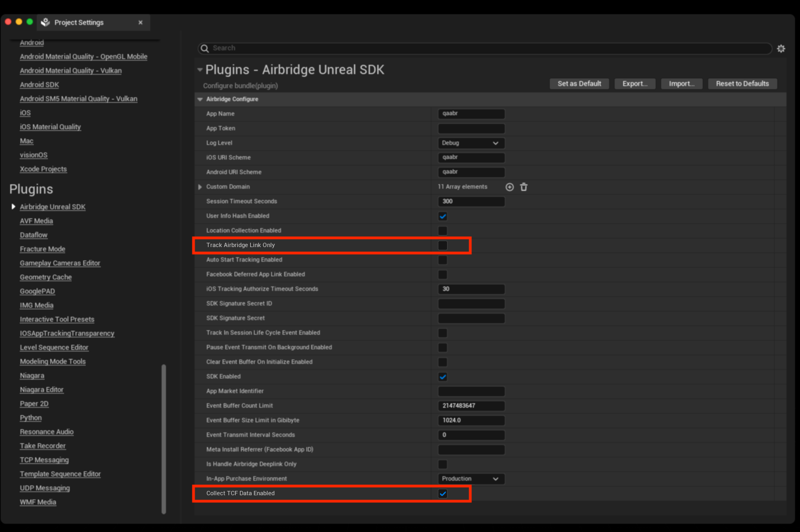Open Gameplay Cameras Editor settings
Screen dimensions: 800x532
click(x=60, y=263)
